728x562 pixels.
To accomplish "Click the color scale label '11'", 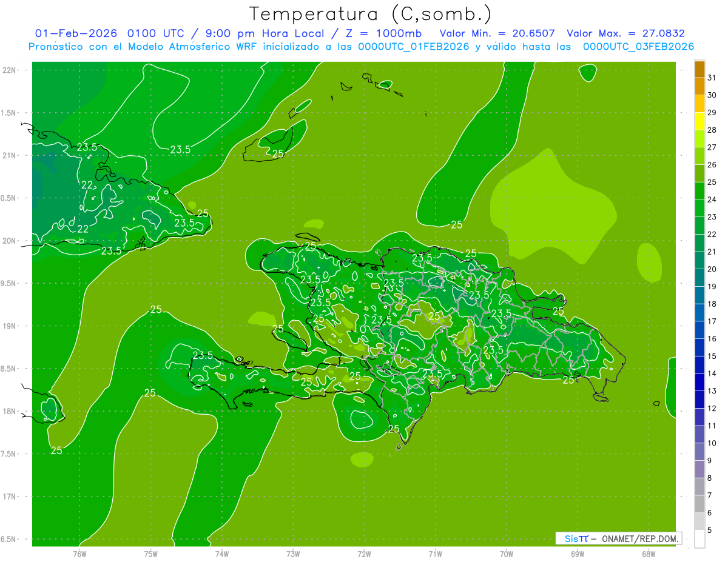I will [712, 426].
